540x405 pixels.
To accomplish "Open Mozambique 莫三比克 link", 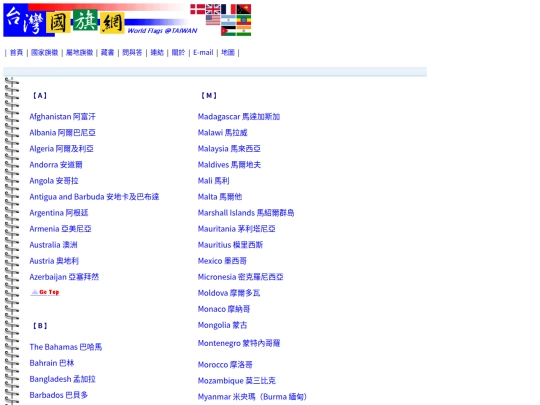I will (x=237, y=381).
